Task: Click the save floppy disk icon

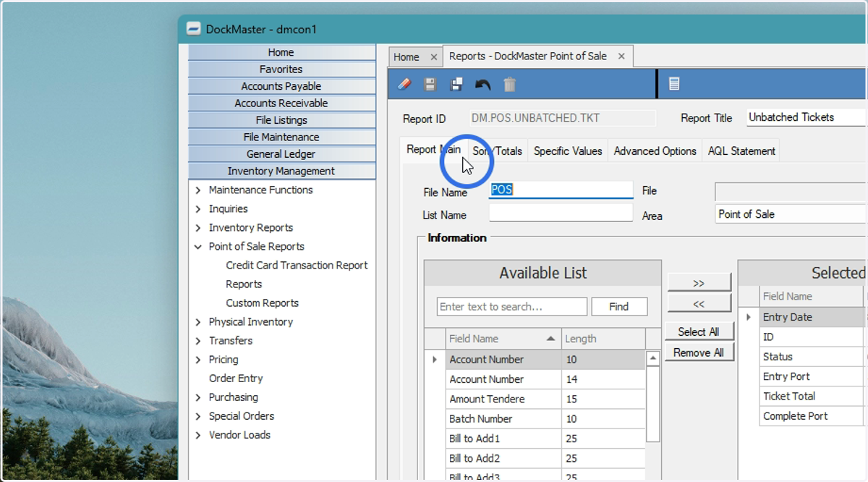Action: tap(430, 85)
